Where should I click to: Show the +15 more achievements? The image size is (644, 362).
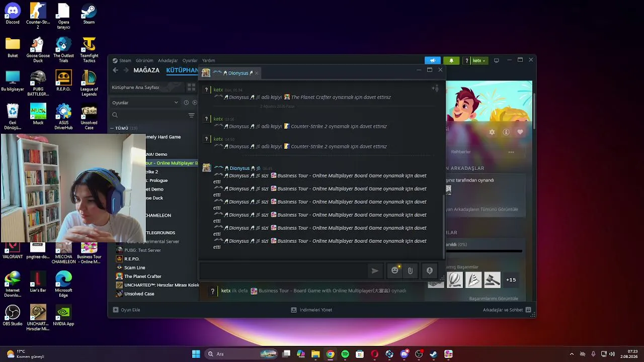511,280
